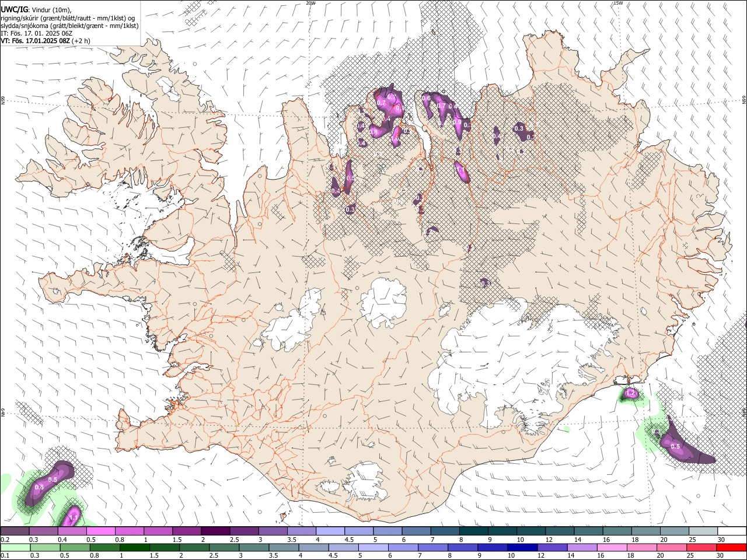Click the 'slydda/snjókoma' description line
The width and height of the screenshot is (747, 560).
69,26
